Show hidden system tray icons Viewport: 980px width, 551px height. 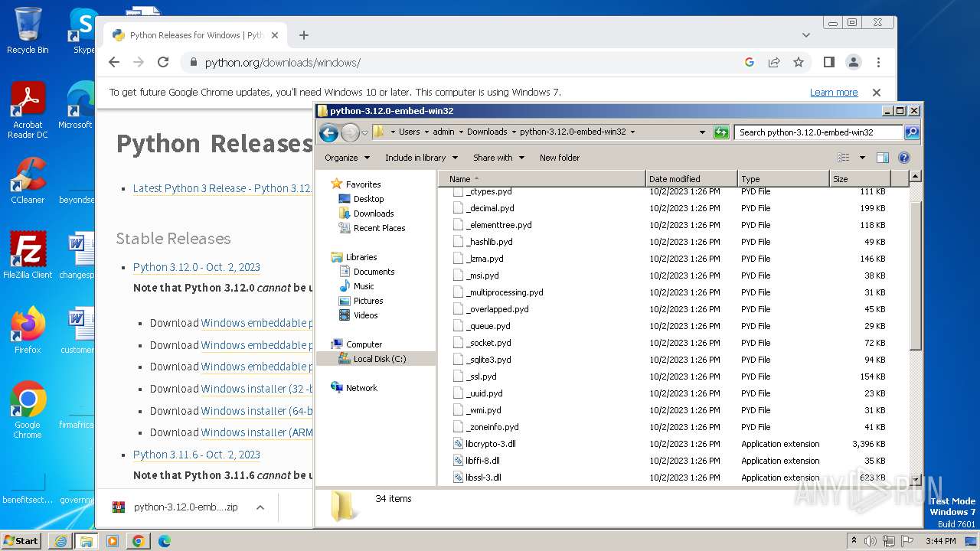coord(854,541)
